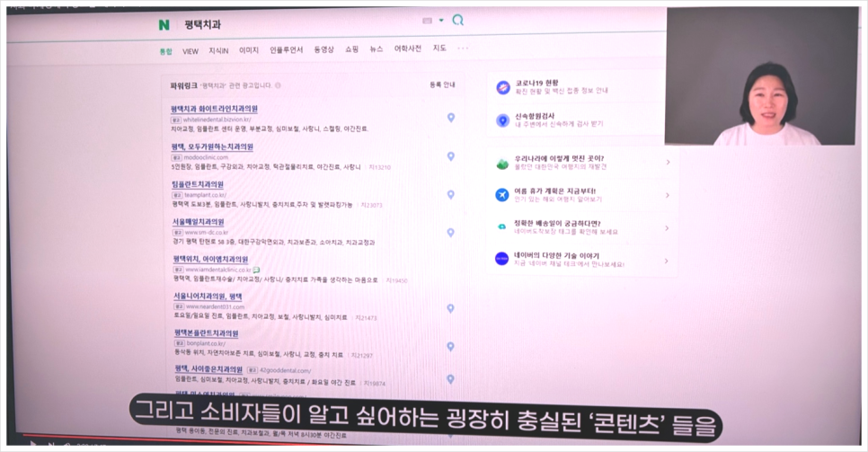Click the info icon next to 파워링크 notice
The width and height of the screenshot is (868, 452).
[278, 85]
